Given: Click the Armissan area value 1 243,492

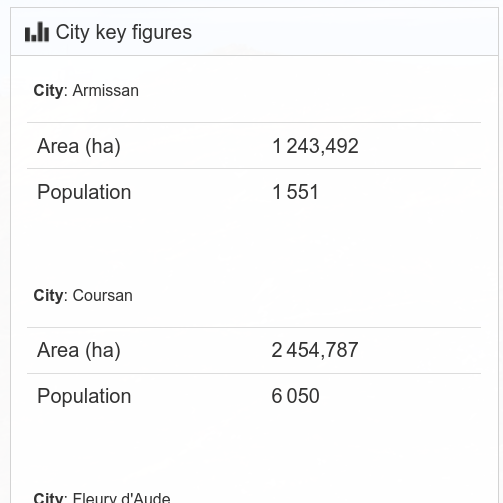Looking at the screenshot, I should (x=315, y=146).
